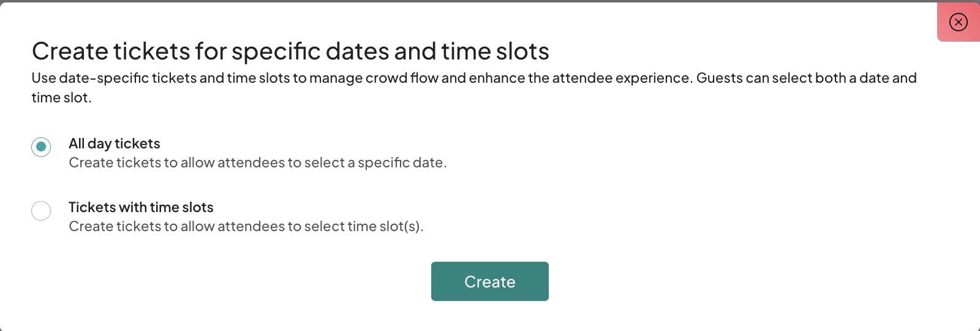980x331 pixels.
Task: Click 'enhance the attendee experience' in the intro
Action: (579, 78)
